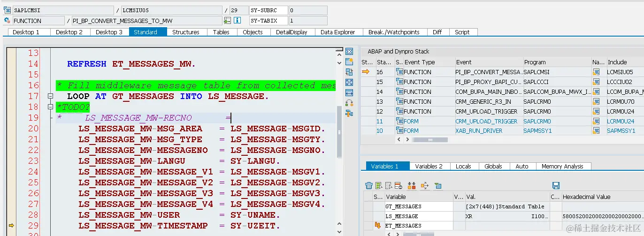
Task: Select the LS_MESSAGE variable cell
Action: click(418, 216)
